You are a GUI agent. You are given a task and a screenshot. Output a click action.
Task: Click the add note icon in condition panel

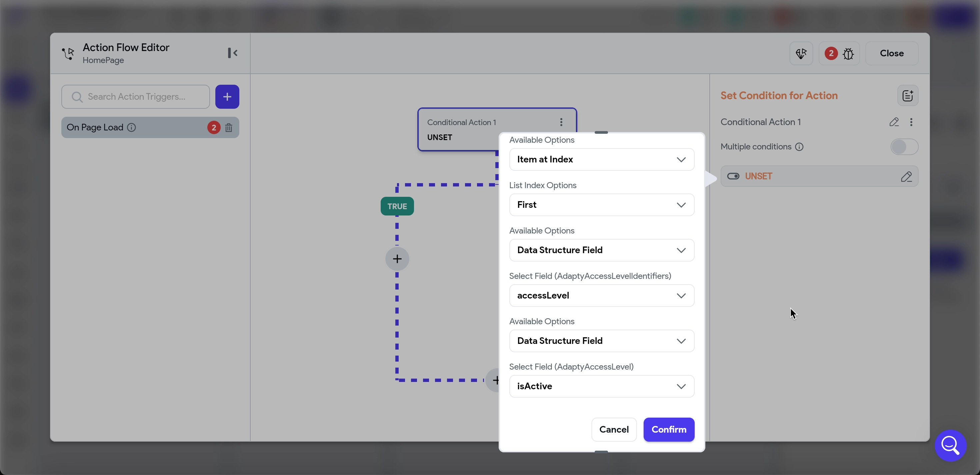907,95
